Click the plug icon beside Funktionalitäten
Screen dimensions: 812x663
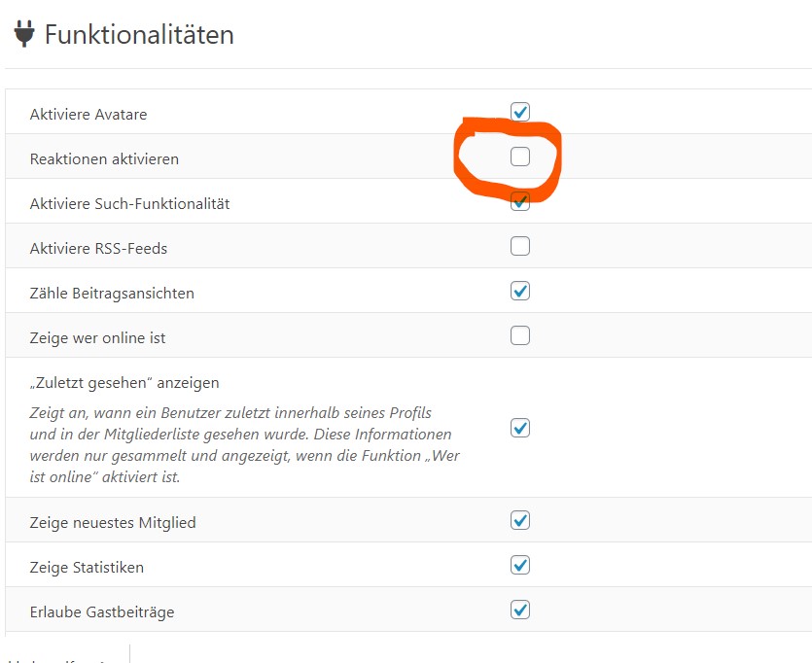[24, 34]
